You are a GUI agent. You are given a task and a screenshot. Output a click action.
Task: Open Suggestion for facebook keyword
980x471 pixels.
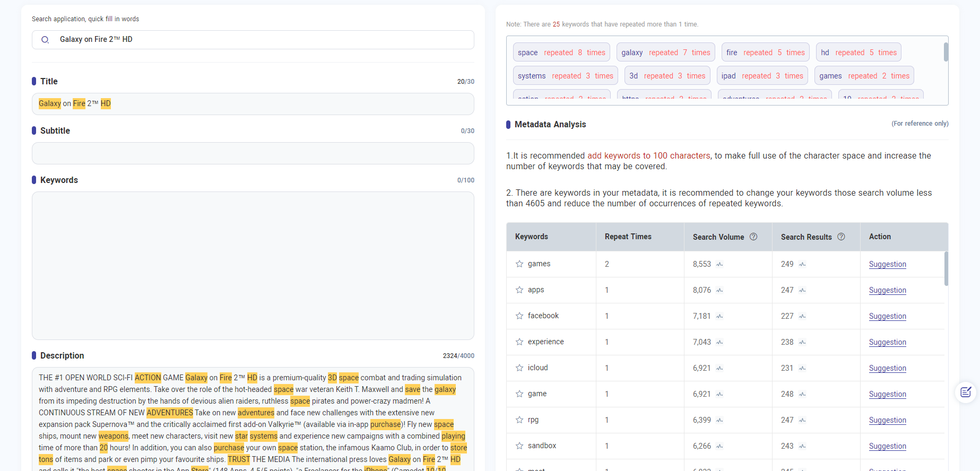(887, 316)
